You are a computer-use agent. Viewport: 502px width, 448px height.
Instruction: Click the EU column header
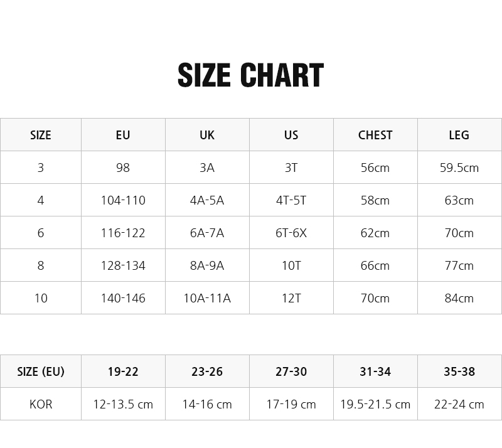(x=123, y=135)
